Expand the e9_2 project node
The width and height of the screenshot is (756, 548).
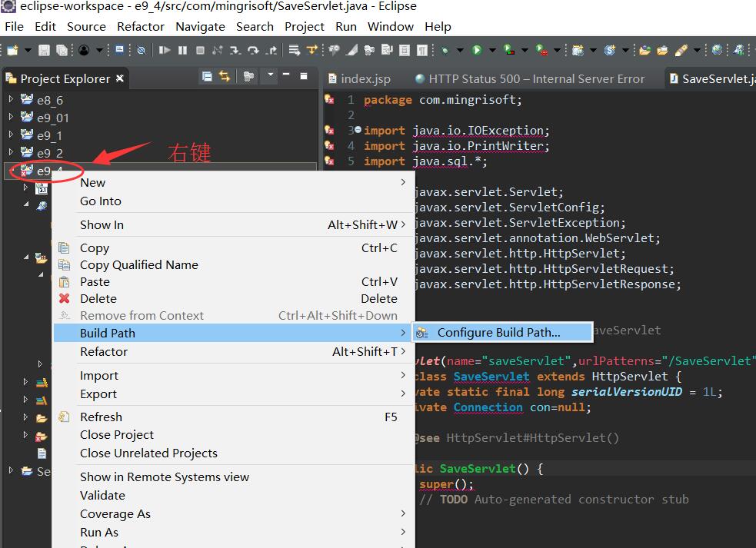pos(11,152)
